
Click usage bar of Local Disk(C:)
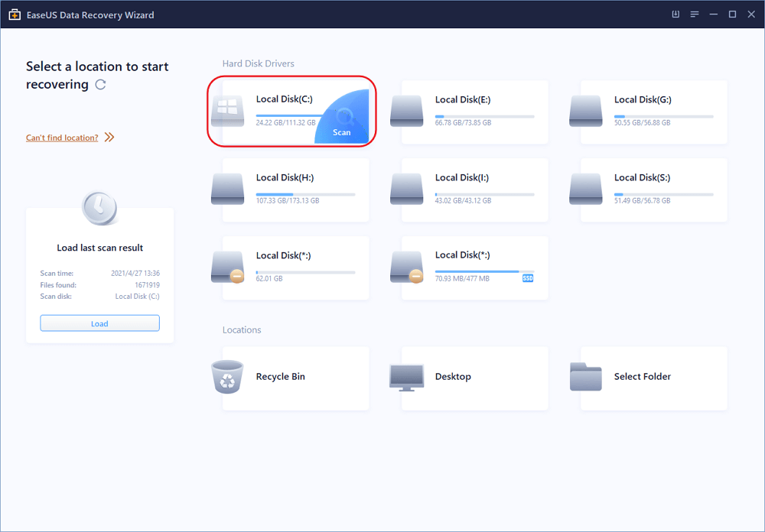290,116
